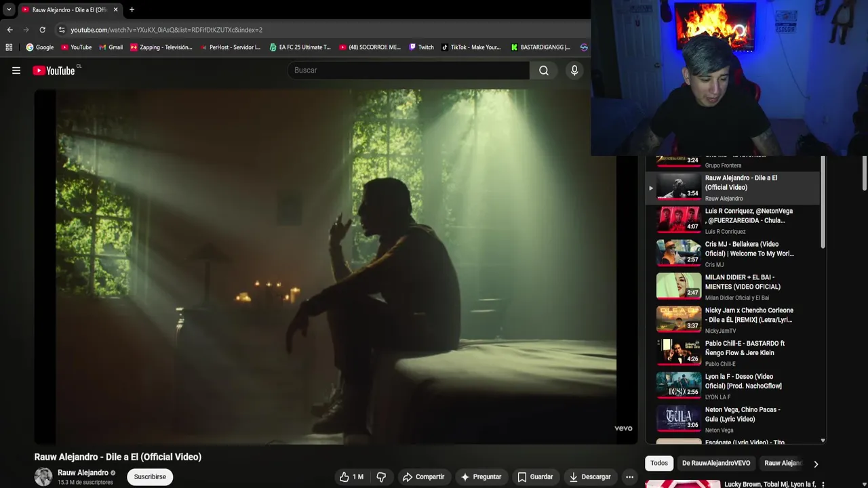Go back in browser history
Image resolution: width=868 pixels, height=488 pixels.
tap(9, 30)
